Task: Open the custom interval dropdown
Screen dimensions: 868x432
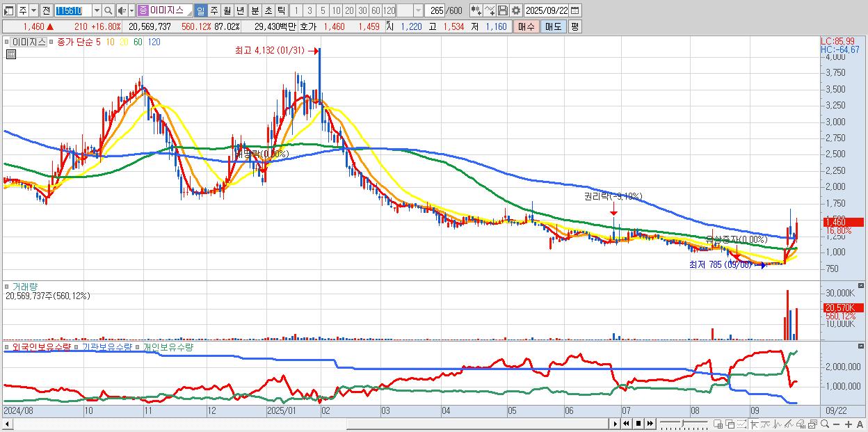Action: pyautogui.click(x=418, y=10)
